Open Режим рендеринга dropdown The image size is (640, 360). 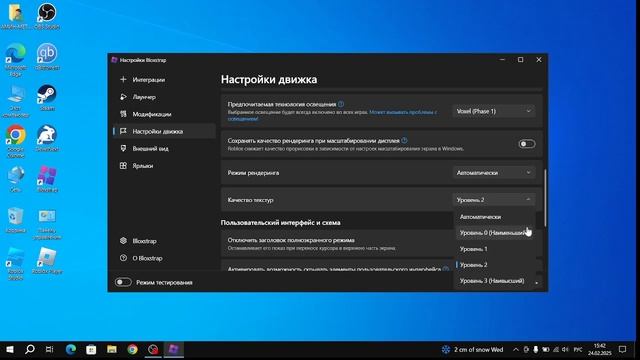click(494, 173)
